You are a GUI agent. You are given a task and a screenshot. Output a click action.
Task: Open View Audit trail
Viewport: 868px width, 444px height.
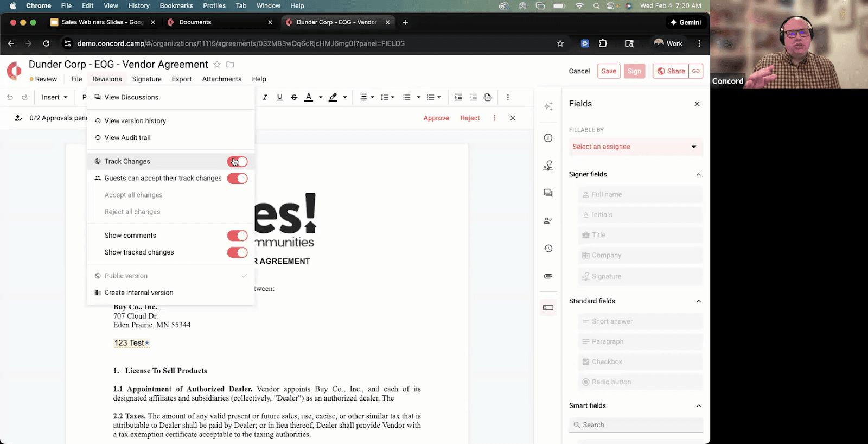click(x=171, y=138)
